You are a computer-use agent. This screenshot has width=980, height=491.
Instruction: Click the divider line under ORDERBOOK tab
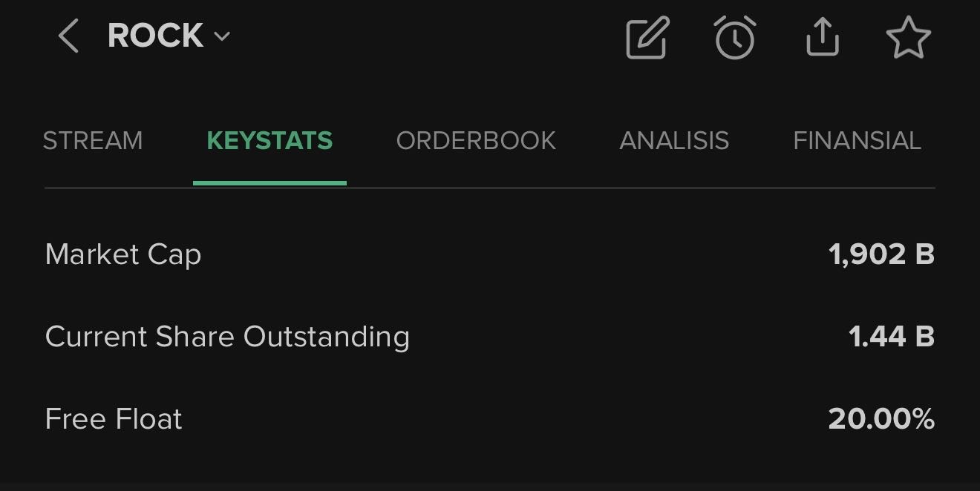[x=476, y=188]
